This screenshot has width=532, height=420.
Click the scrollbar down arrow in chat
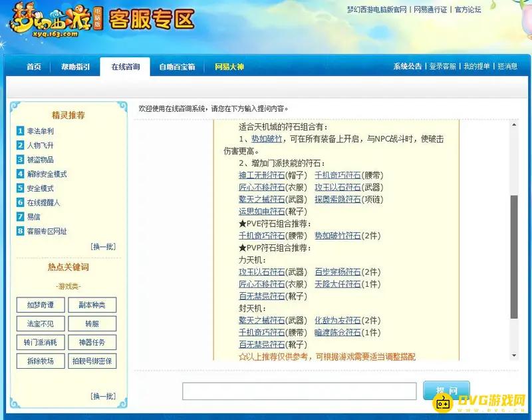coord(514,355)
